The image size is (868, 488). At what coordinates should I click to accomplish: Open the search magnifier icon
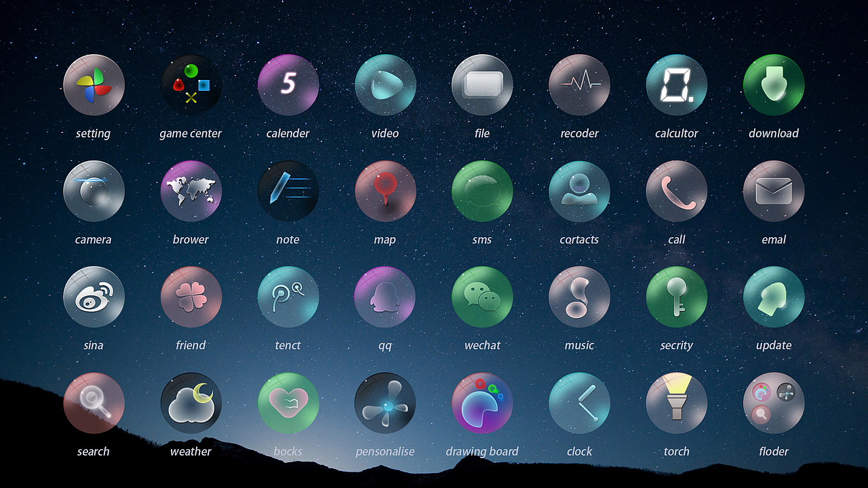pos(94,403)
